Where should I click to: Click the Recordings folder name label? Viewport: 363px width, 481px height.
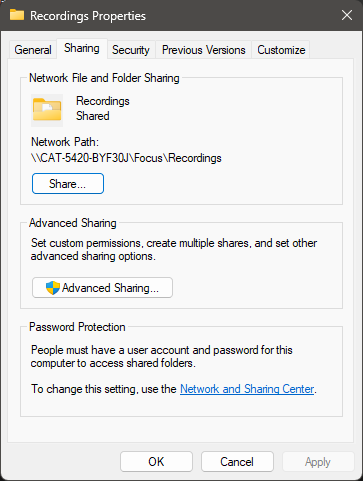103,101
